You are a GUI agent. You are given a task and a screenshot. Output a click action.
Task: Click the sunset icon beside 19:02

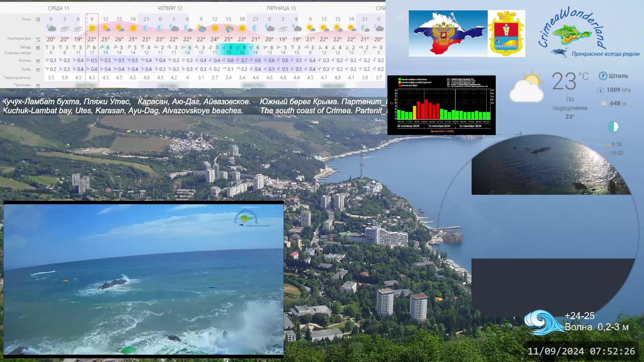pos(606,153)
